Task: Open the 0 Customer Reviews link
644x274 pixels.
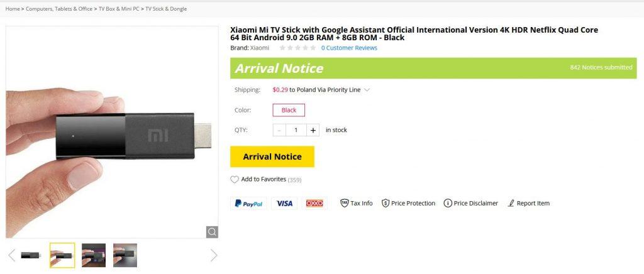Action: [349, 48]
